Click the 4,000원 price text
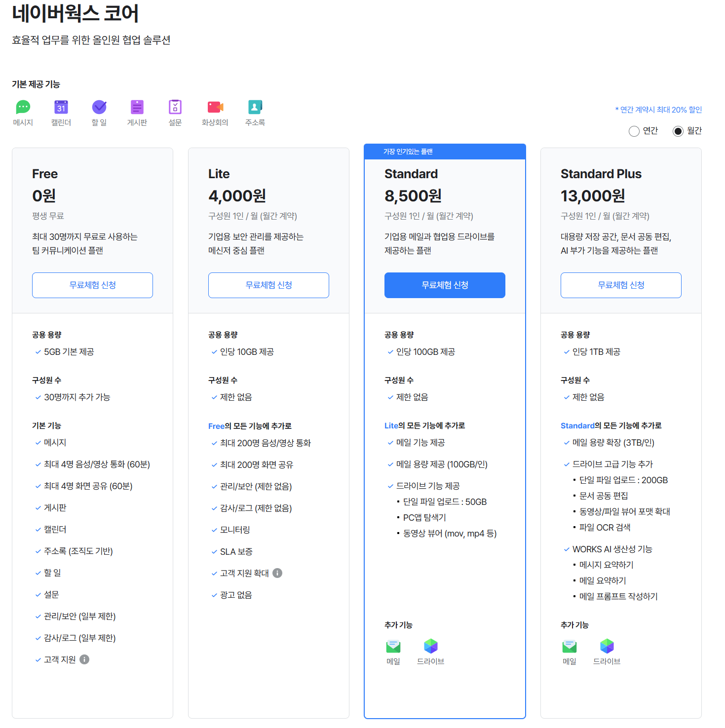Screen dimensions: 725x728 point(237,196)
